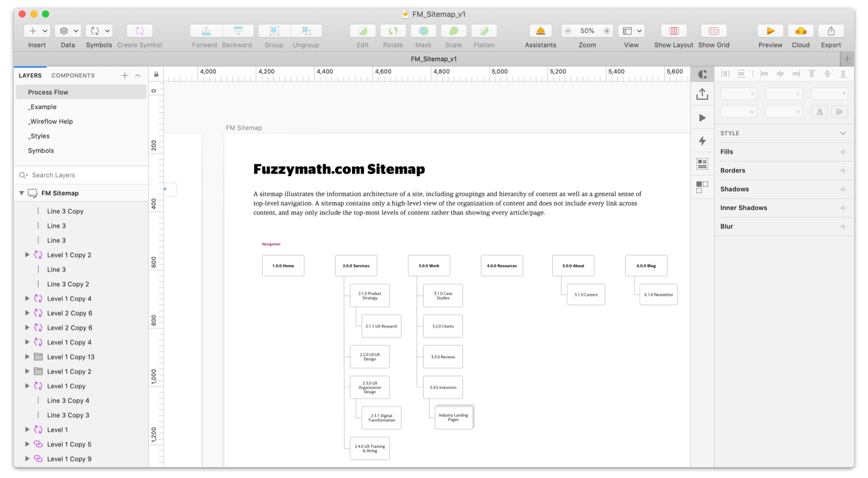
Task: Click the X position field
Action: point(738,93)
